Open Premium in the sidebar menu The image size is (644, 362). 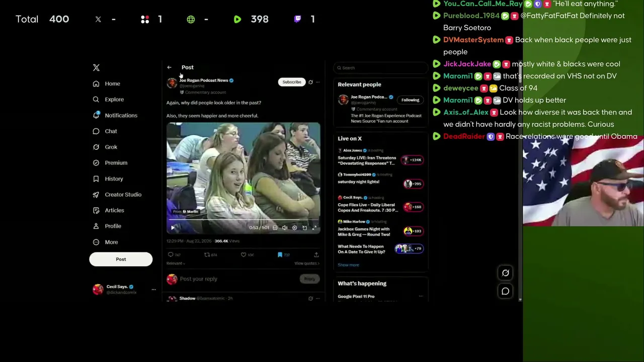[x=110, y=163]
